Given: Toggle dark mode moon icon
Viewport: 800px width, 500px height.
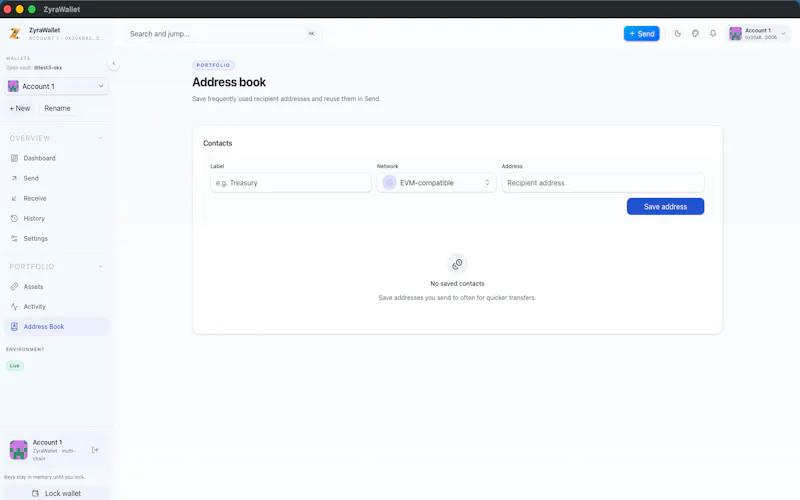Looking at the screenshot, I should 678,34.
